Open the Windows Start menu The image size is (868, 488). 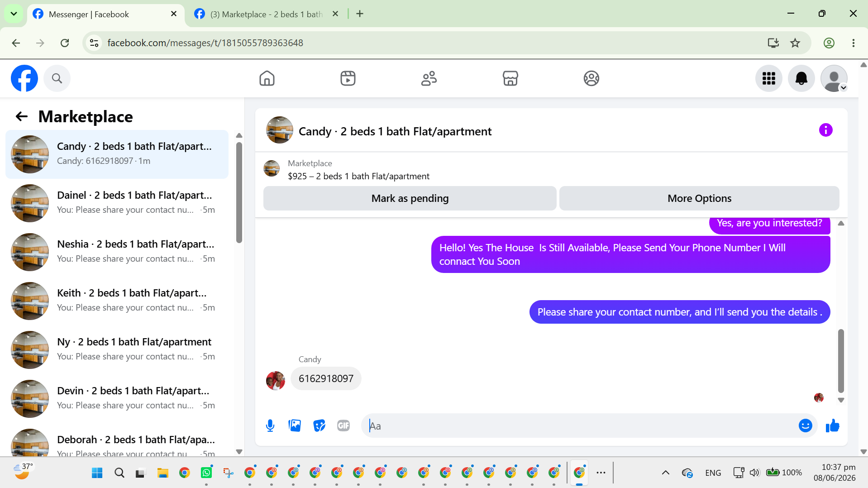(x=97, y=473)
